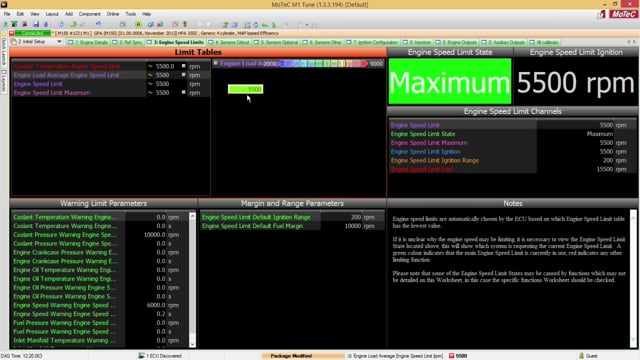Click ECU Discovered status bar entry

tap(160, 356)
